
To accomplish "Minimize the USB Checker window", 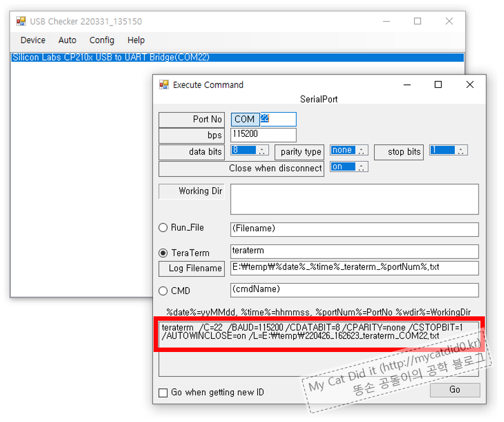I will click(x=387, y=22).
